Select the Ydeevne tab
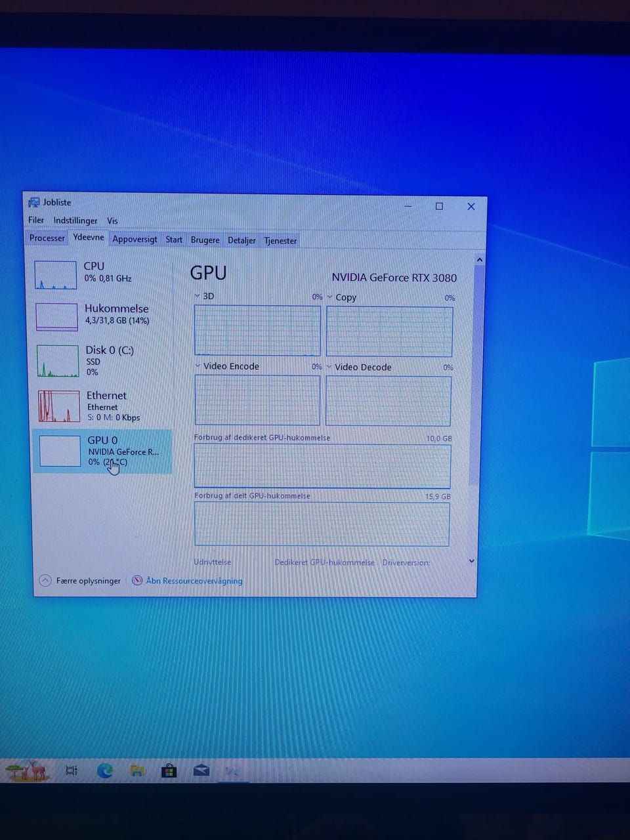The height and width of the screenshot is (840, 630). [89, 238]
